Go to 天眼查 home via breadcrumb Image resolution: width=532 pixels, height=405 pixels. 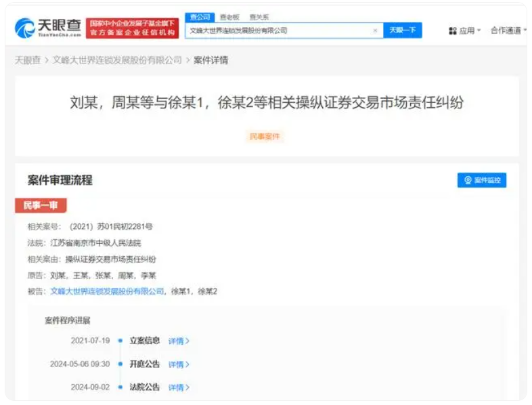pyautogui.click(x=32, y=60)
